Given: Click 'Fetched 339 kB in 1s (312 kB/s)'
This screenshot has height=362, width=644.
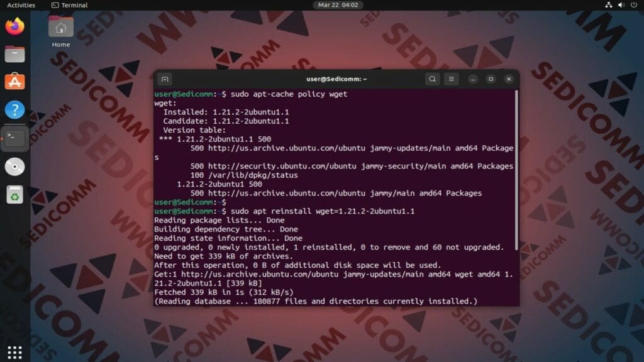Looking at the screenshot, I should point(223,292).
